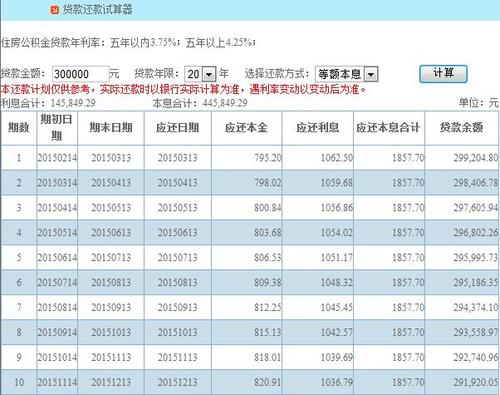The image size is (500, 395).
Task: Select the 利息合计 value 145,849.29
Action: click(x=73, y=103)
